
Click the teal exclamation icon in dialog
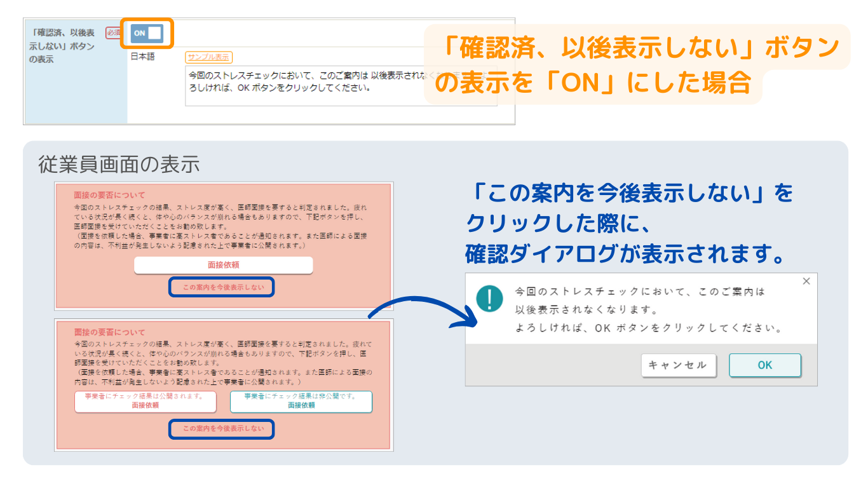pyautogui.click(x=489, y=298)
